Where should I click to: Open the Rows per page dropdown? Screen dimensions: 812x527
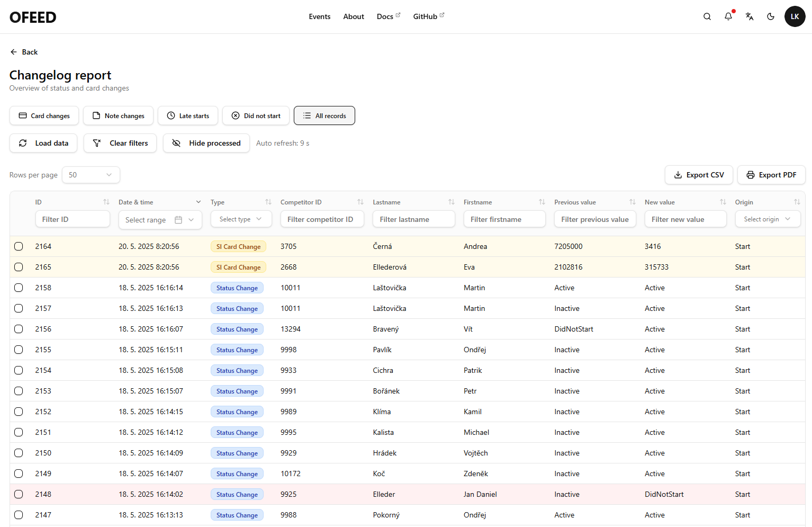point(91,175)
